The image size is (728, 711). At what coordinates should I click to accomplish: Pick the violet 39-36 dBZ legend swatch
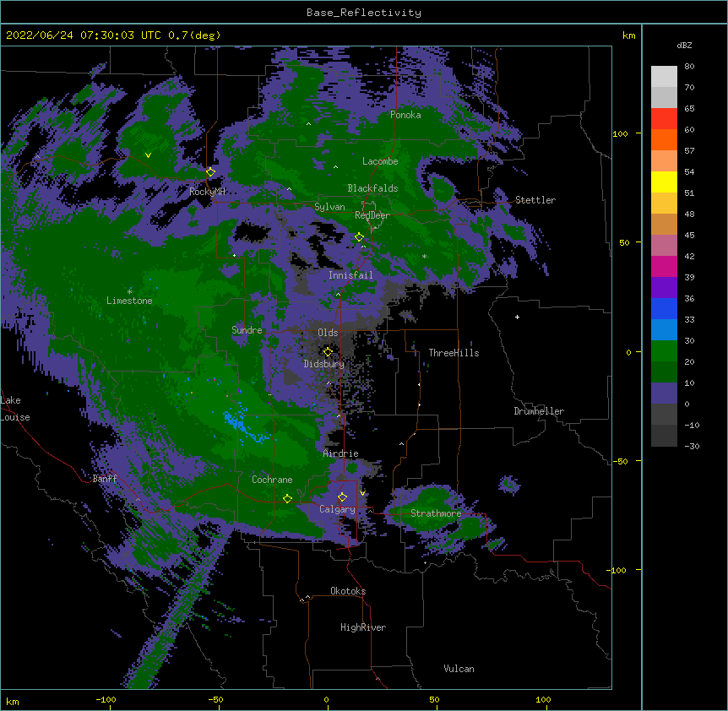pyautogui.click(x=664, y=288)
